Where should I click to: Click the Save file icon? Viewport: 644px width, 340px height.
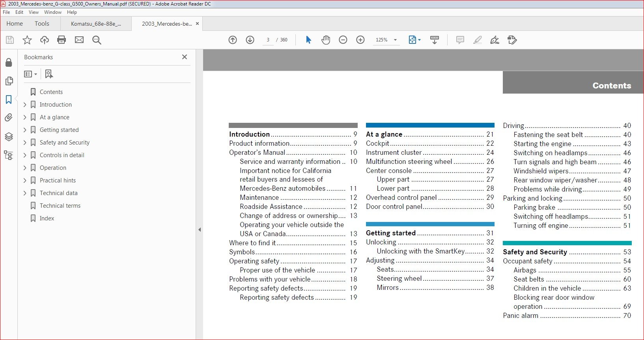tap(10, 40)
